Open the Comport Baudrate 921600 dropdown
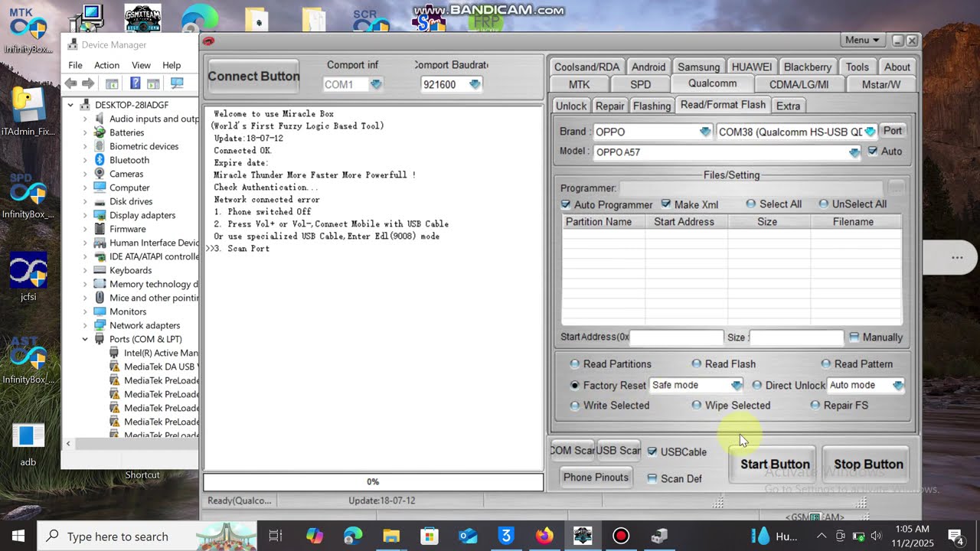Viewport: 980px width, 551px height. [x=475, y=84]
